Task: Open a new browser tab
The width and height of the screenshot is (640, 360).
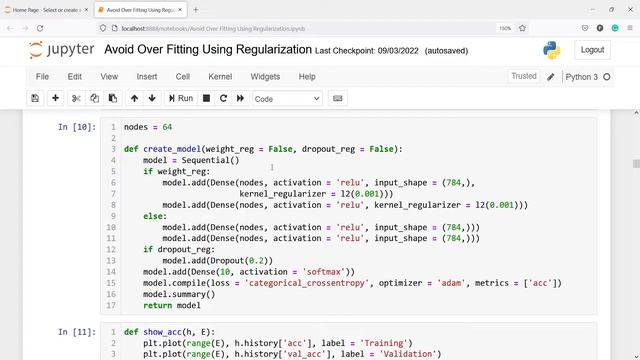Action: coord(196,10)
